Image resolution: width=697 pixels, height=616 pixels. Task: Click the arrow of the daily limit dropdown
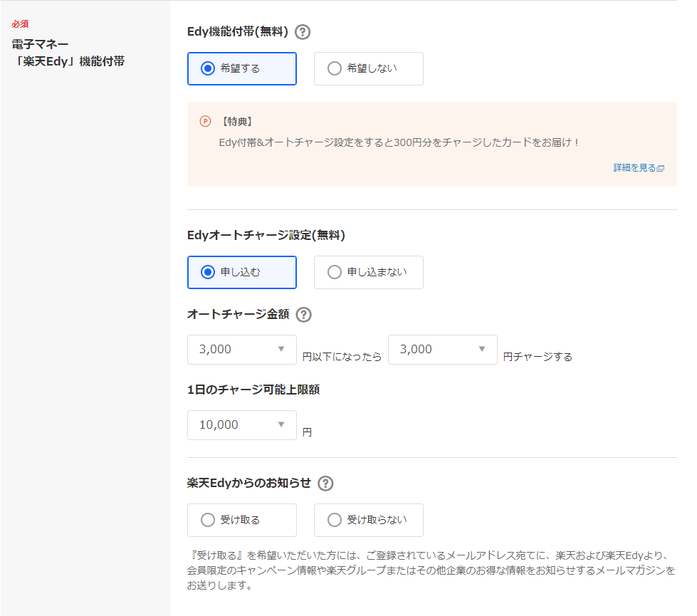[281, 424]
